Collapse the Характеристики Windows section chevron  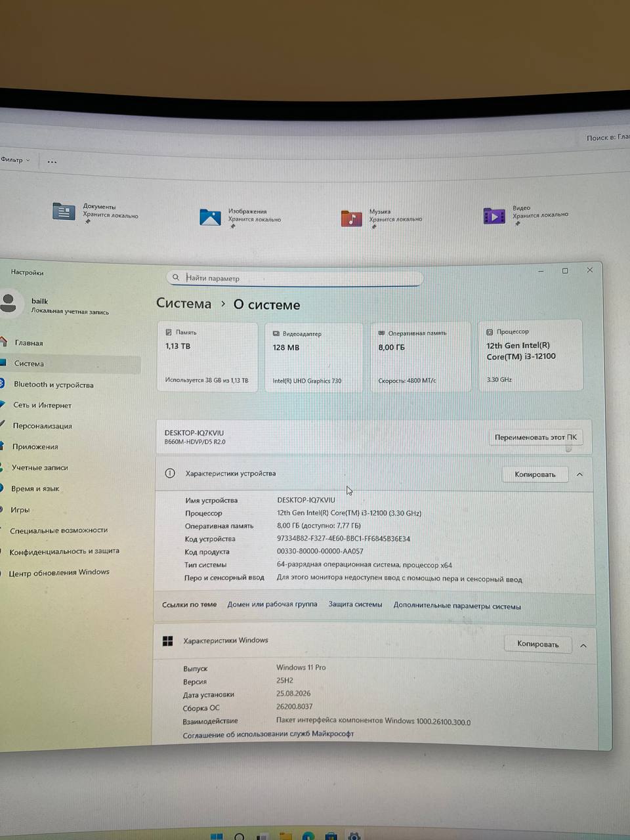[583, 646]
